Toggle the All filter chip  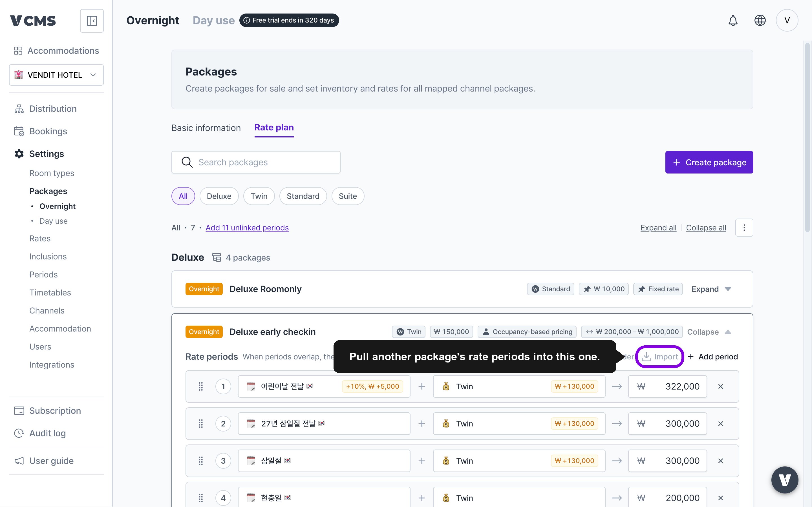pyautogui.click(x=183, y=196)
